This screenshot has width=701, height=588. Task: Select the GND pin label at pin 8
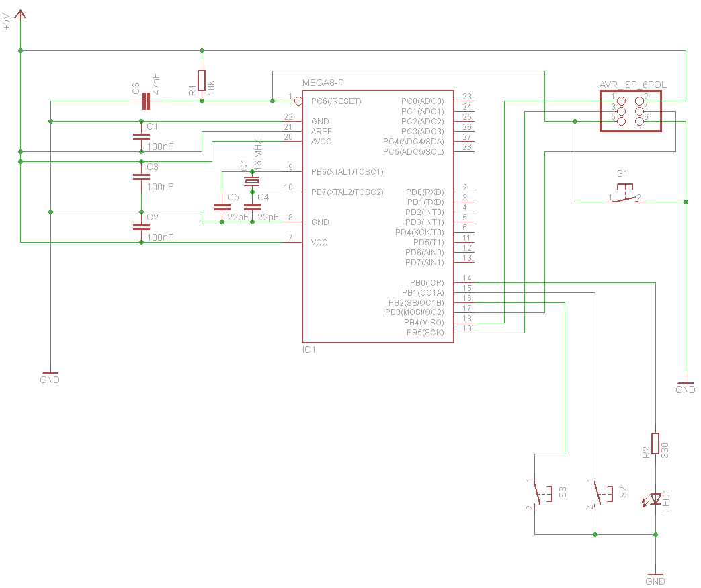(320, 222)
